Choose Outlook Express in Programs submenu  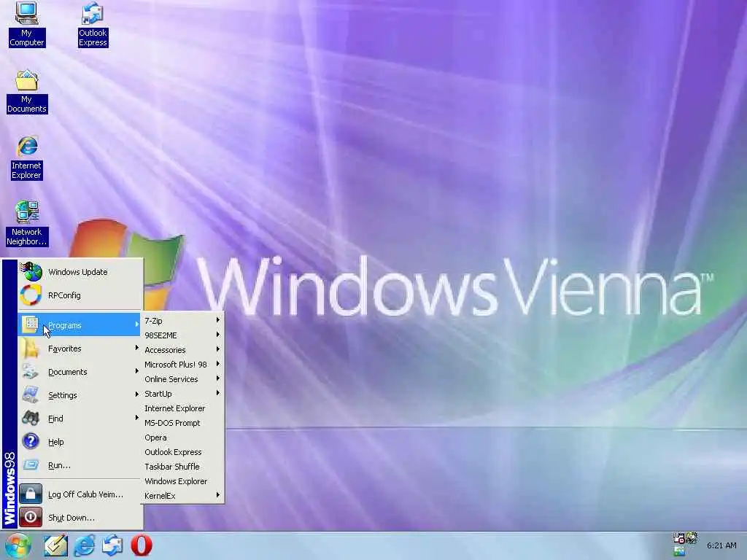(x=182, y=452)
